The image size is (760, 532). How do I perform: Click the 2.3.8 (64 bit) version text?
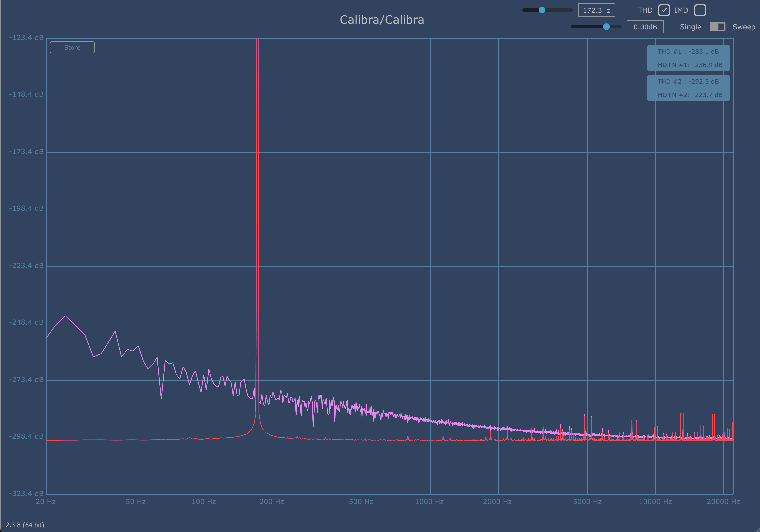25,525
